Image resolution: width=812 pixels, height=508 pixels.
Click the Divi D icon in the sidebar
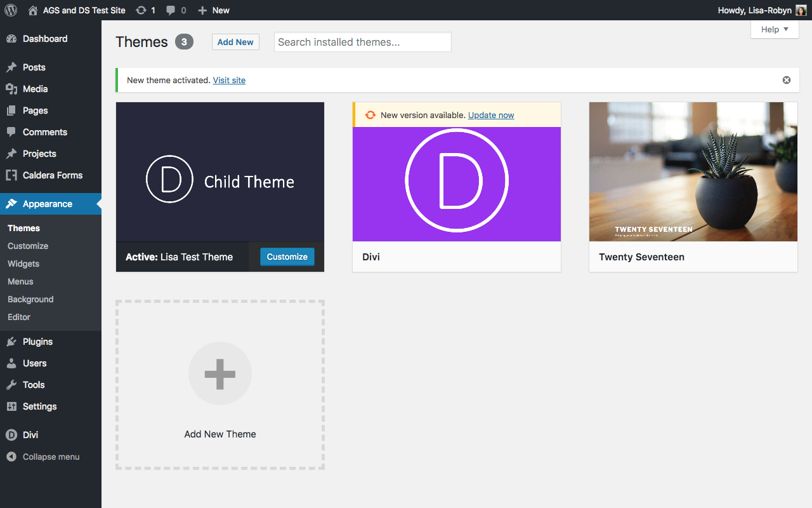pyautogui.click(x=11, y=435)
